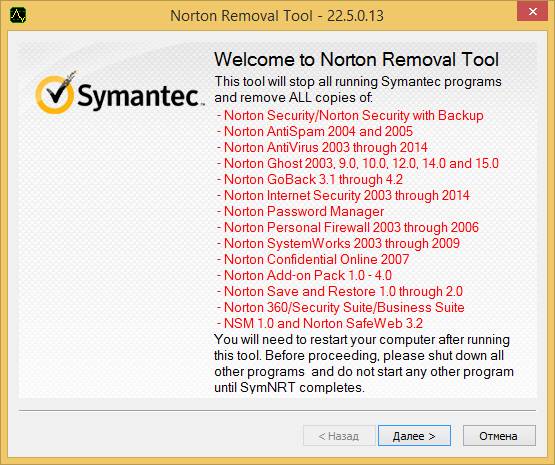The height and width of the screenshot is (465, 555).
Task: Click the window title 'Norton Removal Tool - 22.5.0.13'
Action: [x=277, y=16]
